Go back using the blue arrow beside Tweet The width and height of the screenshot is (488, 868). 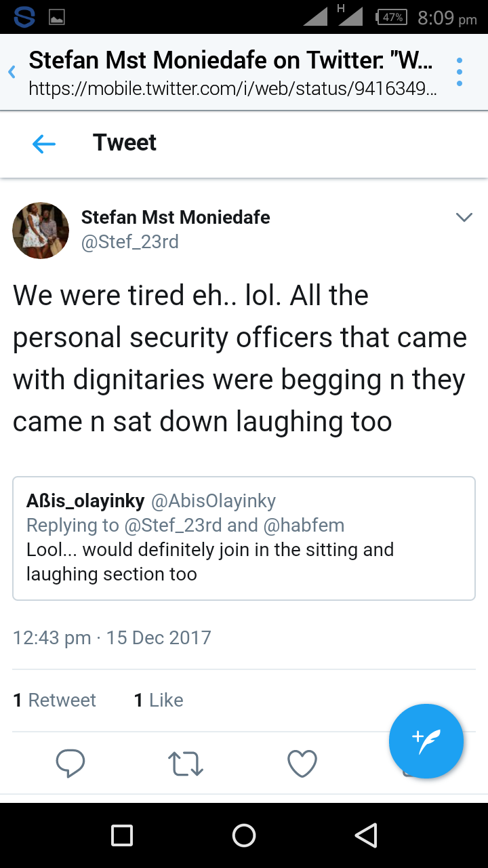point(44,143)
